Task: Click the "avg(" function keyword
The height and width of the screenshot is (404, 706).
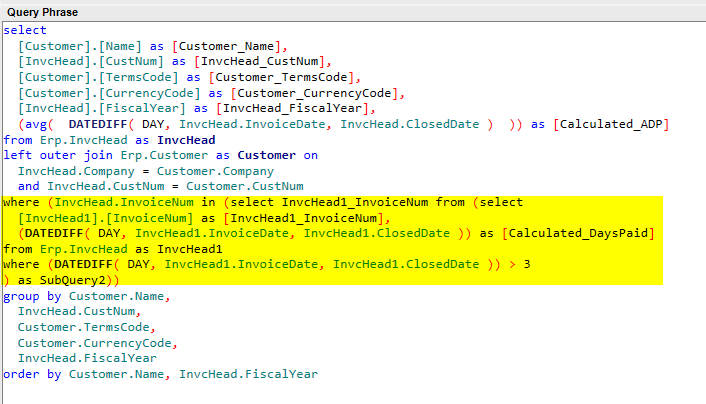Action: (39, 124)
